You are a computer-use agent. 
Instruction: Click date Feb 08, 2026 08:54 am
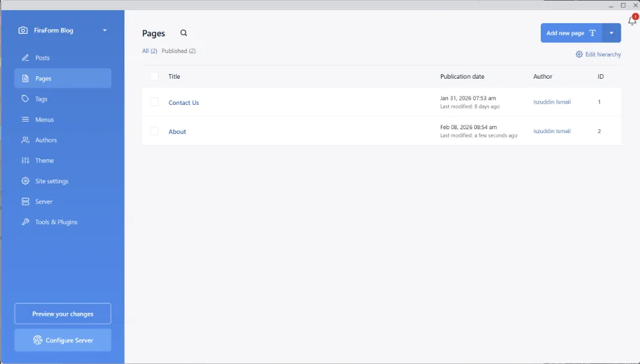coord(468,127)
